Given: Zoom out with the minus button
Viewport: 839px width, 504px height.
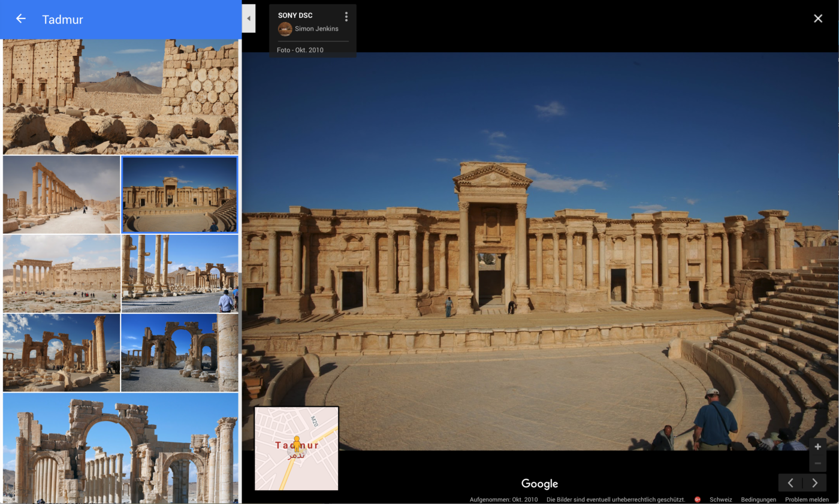Looking at the screenshot, I should pos(817,463).
